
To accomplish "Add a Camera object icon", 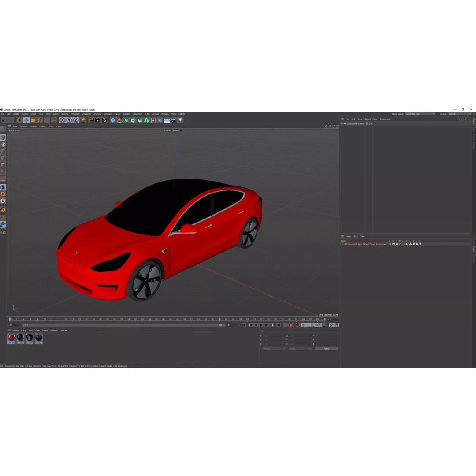I will [174, 120].
